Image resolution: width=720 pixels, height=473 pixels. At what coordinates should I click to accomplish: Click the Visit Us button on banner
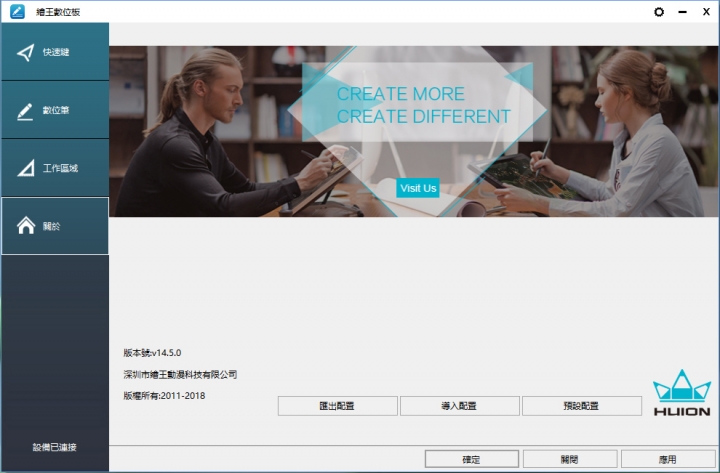[x=418, y=188]
